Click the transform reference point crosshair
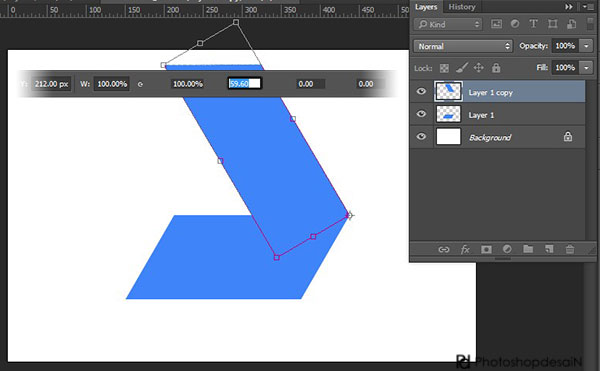Image resolution: width=600 pixels, height=371 pixels. (x=349, y=215)
